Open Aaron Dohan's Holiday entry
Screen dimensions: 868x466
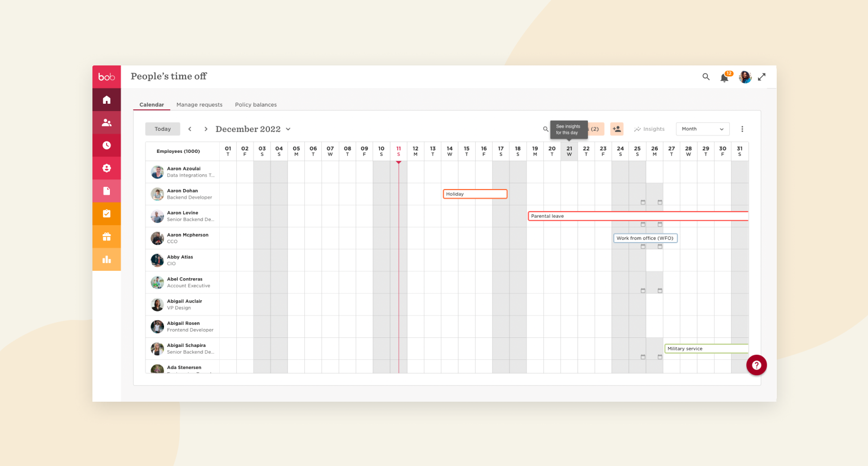tap(475, 194)
